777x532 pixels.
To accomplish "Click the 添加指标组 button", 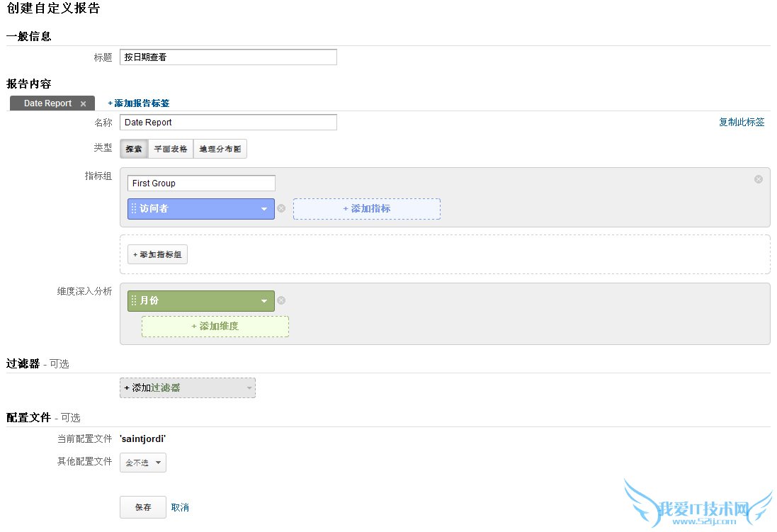I will 157,254.
